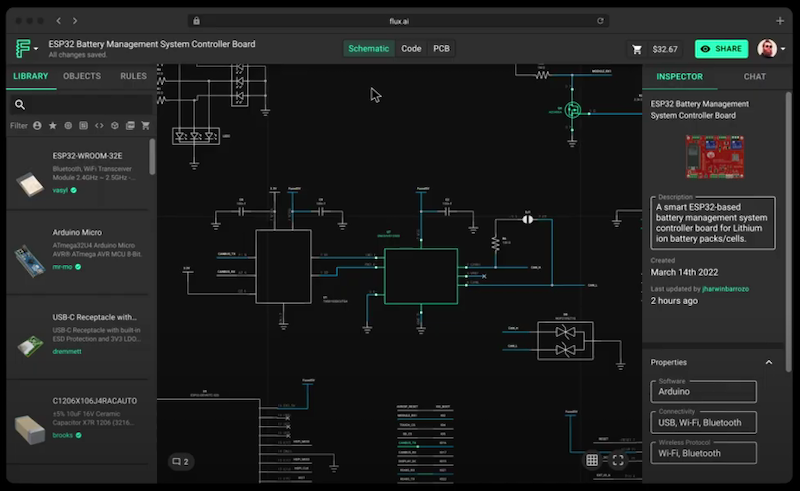Image resolution: width=800 pixels, height=491 pixels.
Task: Switch to the Schematic view
Action: [368, 48]
